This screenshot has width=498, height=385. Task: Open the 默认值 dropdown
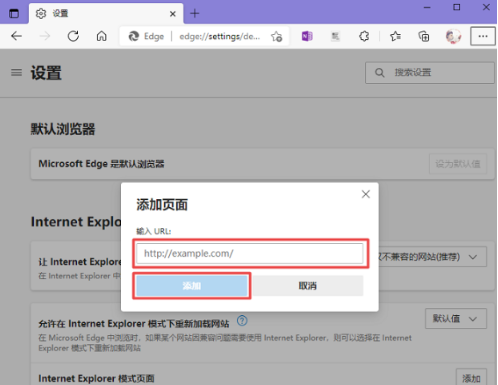point(456,319)
